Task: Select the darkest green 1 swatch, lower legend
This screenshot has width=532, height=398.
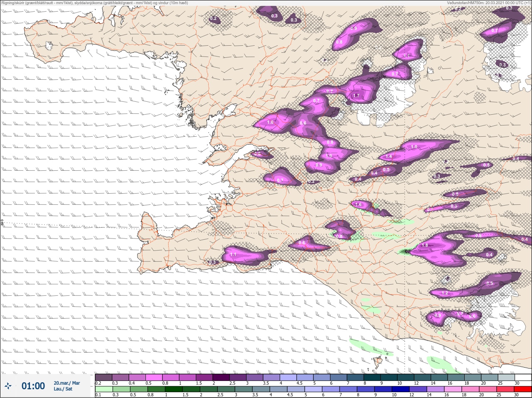Action: pos(174,389)
